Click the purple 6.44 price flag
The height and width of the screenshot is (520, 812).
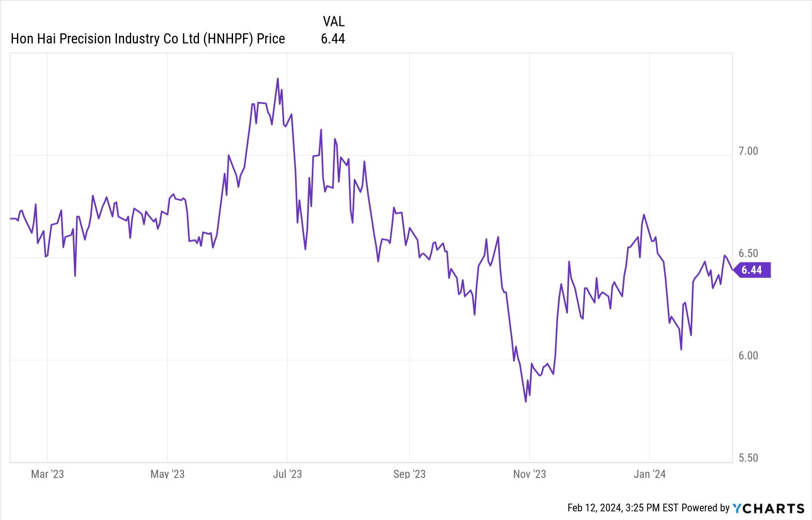pos(752,270)
